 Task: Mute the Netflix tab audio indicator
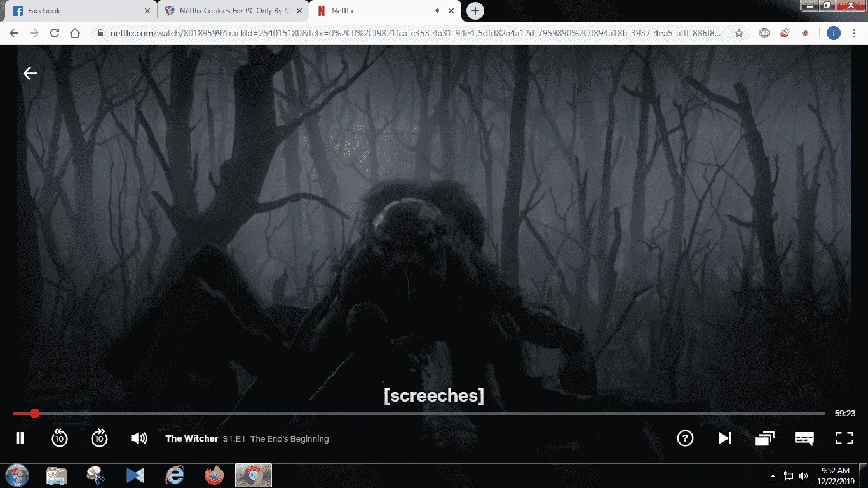(437, 11)
